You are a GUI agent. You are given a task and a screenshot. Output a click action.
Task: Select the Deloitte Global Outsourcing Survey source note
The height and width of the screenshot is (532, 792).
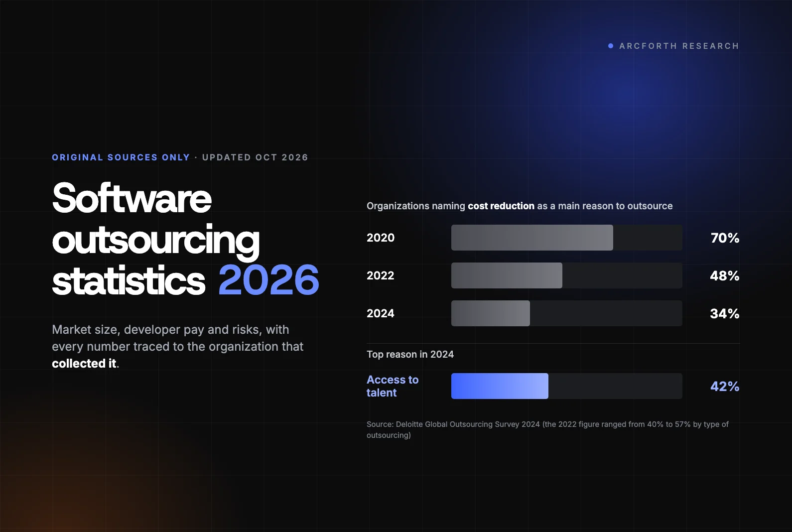[547, 429]
